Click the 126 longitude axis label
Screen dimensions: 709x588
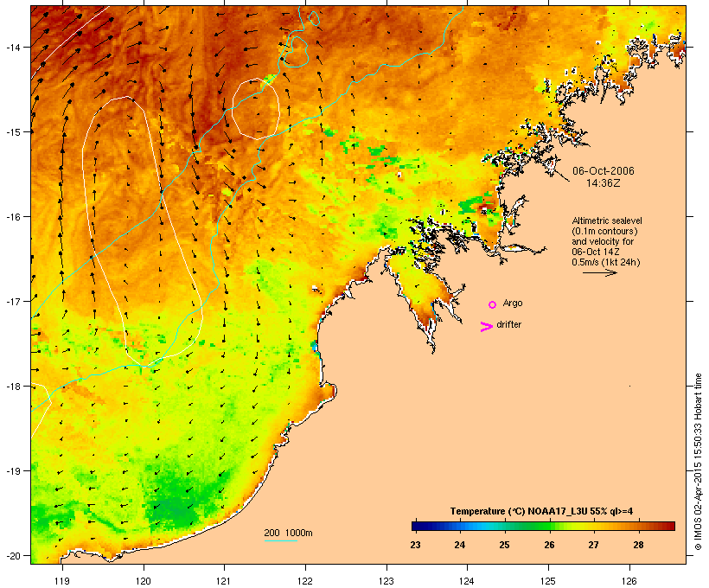click(x=629, y=581)
